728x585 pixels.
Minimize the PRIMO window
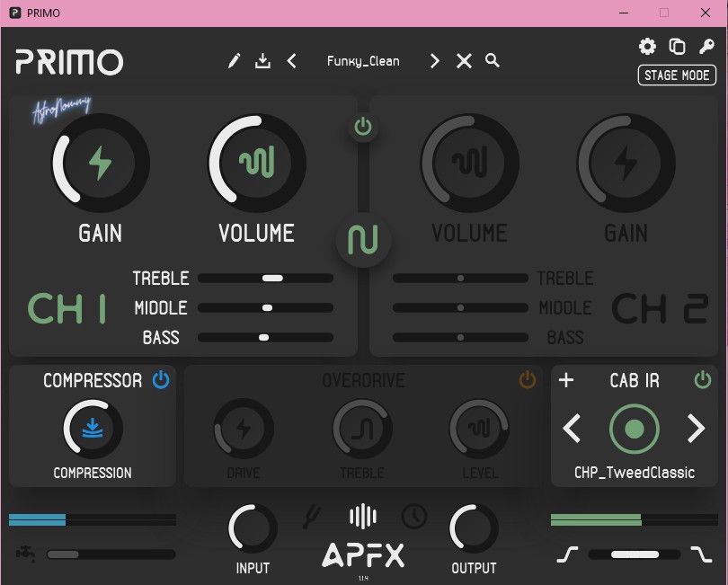click(624, 13)
